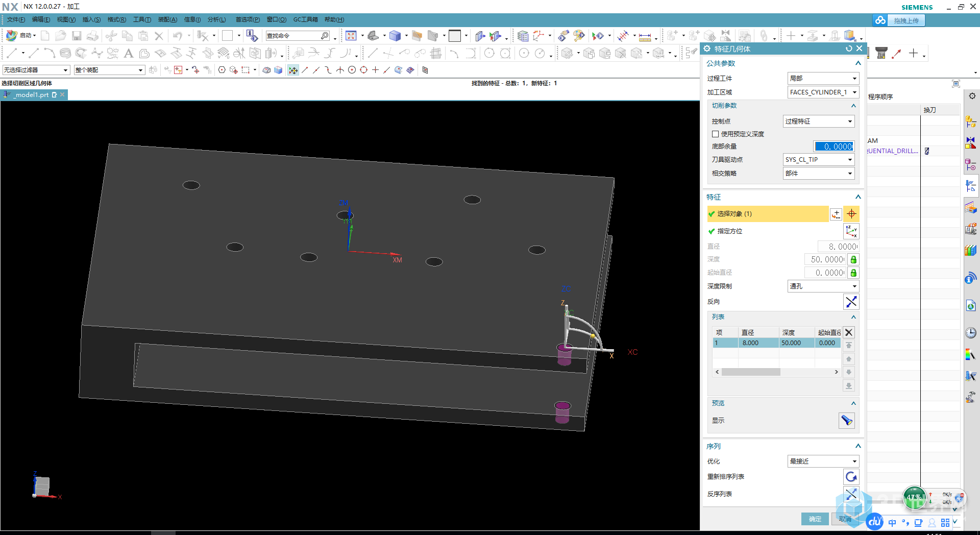Click the shaded cube rendering style icon
The image size is (980, 535).
tap(395, 36)
